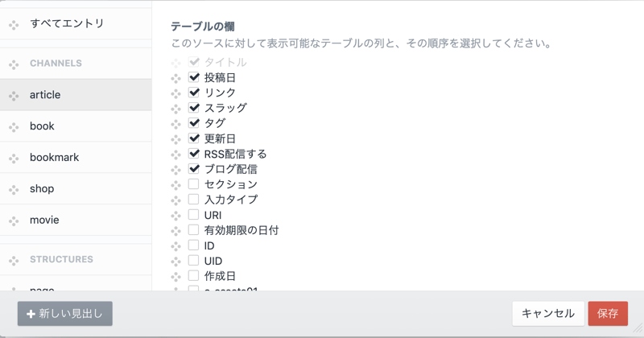Screen dimensions: 644x338
Task: Select the bookmark channel in sidebar
Action: tap(54, 158)
